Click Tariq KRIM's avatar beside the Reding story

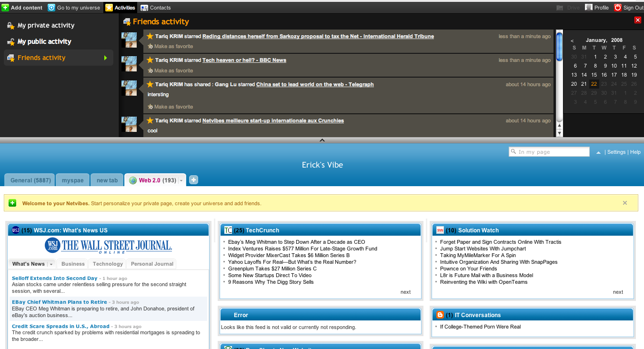click(130, 40)
